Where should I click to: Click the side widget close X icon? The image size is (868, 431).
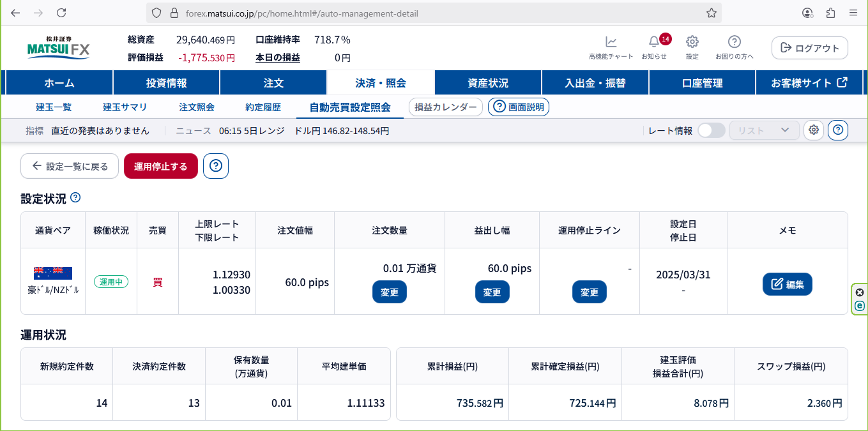coord(860,292)
